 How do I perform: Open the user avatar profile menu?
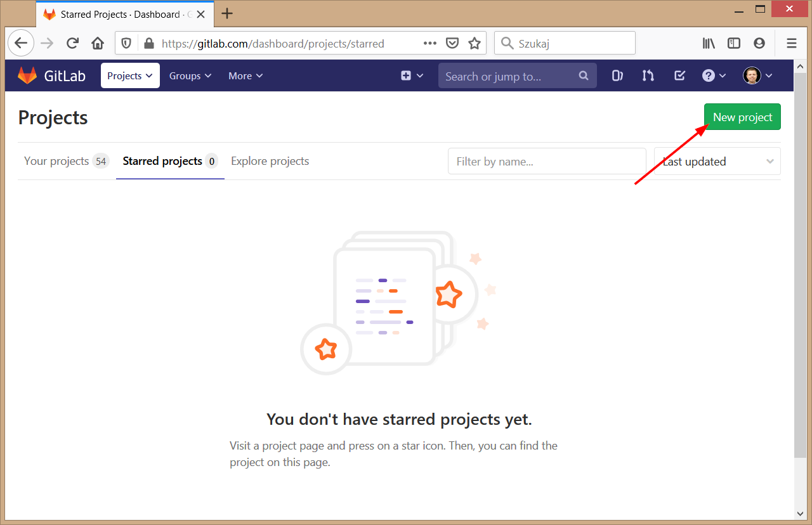click(x=757, y=76)
